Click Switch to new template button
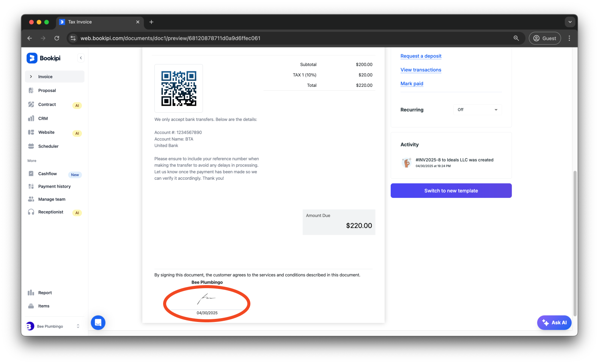The height and width of the screenshot is (364, 599). pos(451,191)
